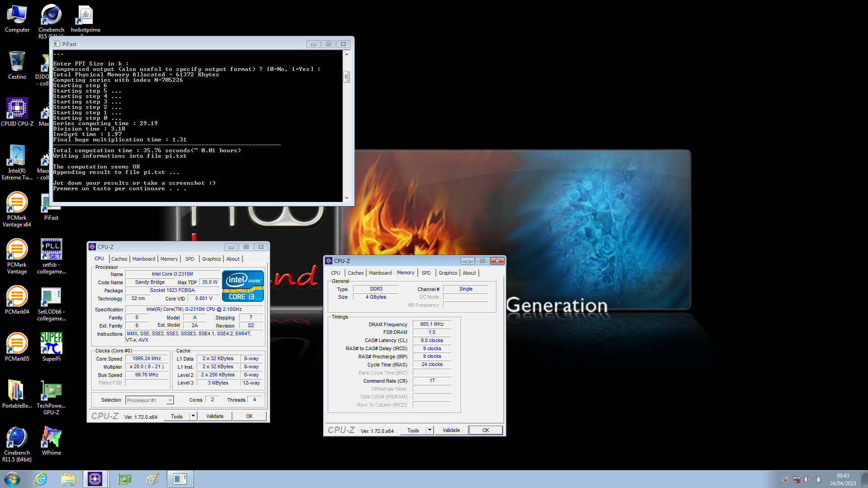The height and width of the screenshot is (488, 868).
Task: Click OK in right CPU-Z window
Action: 486,430
